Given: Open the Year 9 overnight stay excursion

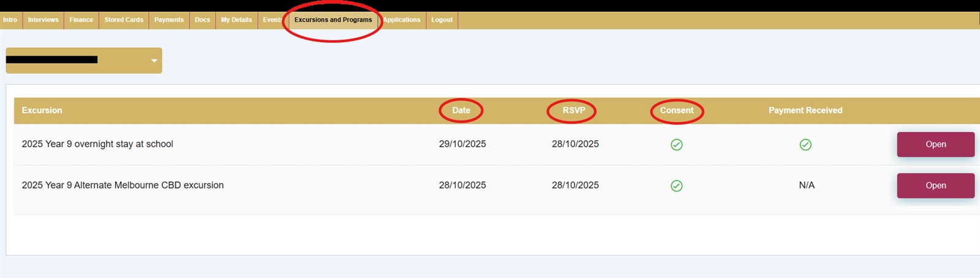Looking at the screenshot, I should 935,145.
